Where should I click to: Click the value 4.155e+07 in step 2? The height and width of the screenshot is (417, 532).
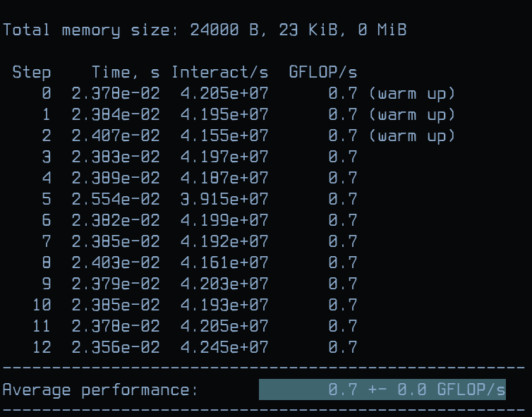224,136
